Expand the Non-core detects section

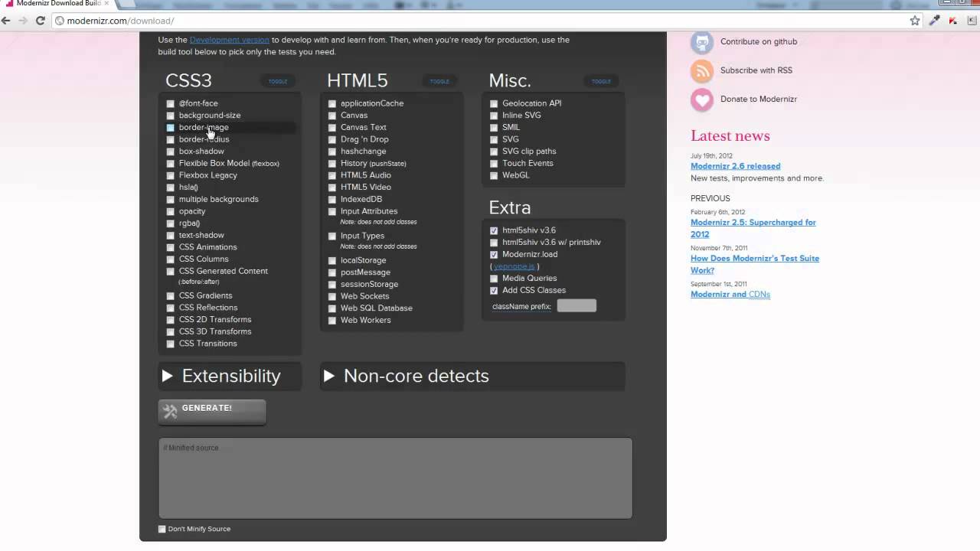472,376
